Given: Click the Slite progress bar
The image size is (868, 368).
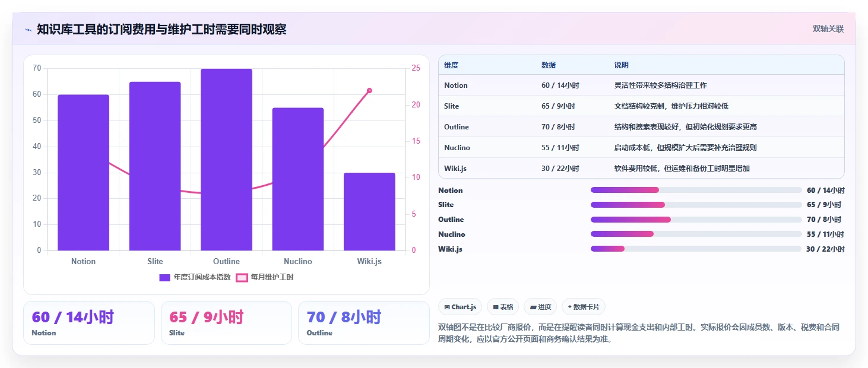Looking at the screenshot, I should 696,205.
